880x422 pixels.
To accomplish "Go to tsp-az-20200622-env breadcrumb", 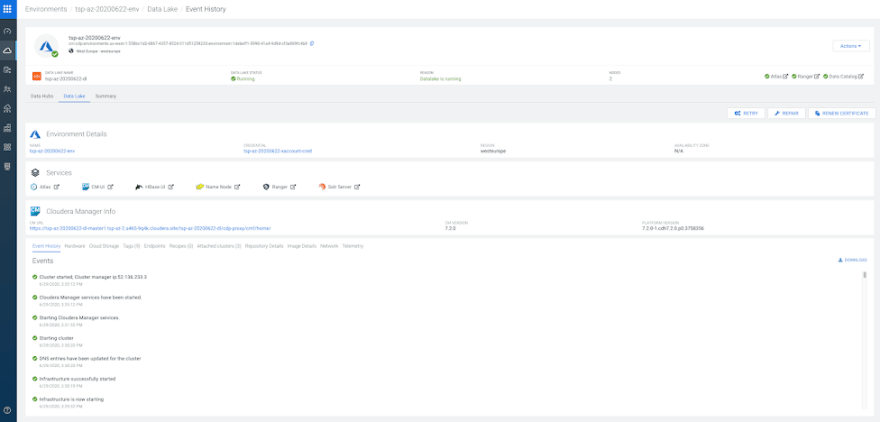I will click(107, 10).
